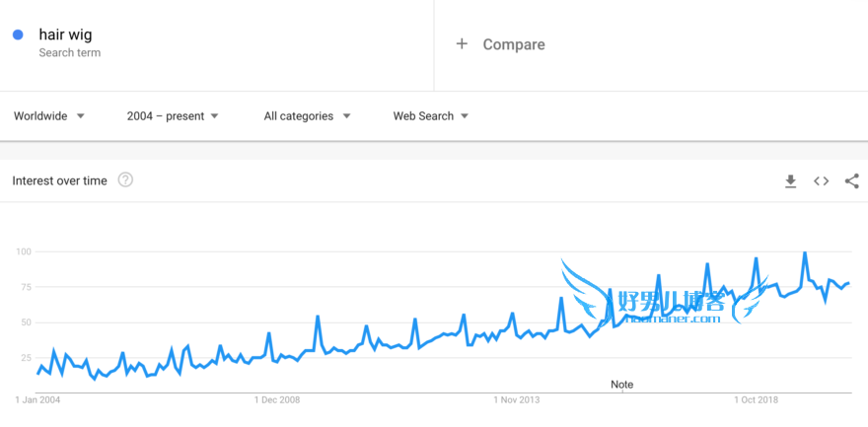This screenshot has height=427, width=868.
Task: Edit the hair wig search term
Action: point(65,35)
